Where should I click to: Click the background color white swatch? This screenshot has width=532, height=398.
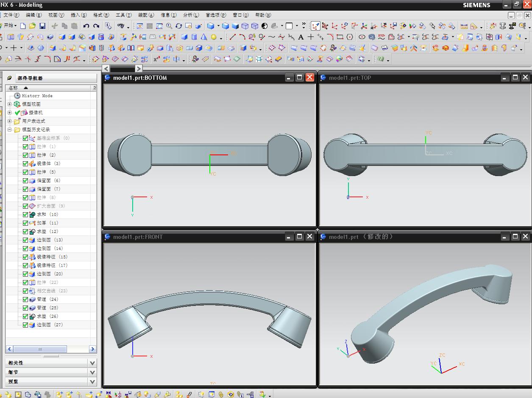click(x=289, y=26)
